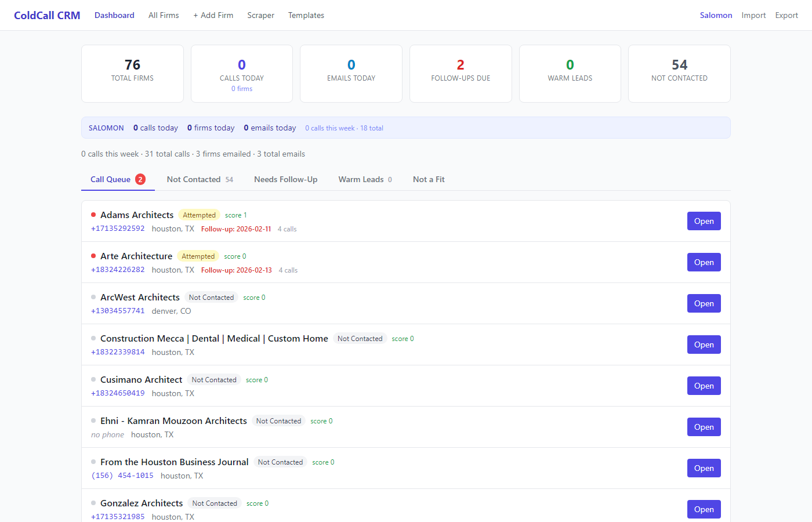The height and width of the screenshot is (522, 812).
Task: Go to All Firms page
Action: pos(164,15)
